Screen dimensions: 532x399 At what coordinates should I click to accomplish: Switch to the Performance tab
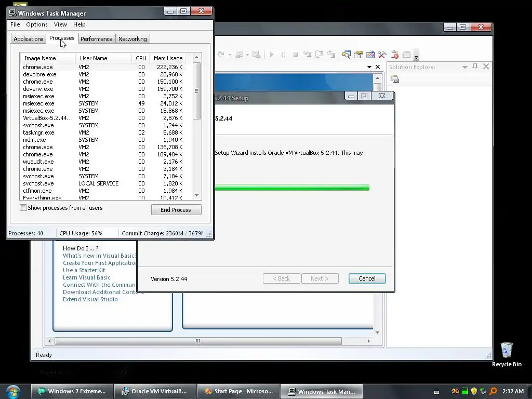click(96, 39)
